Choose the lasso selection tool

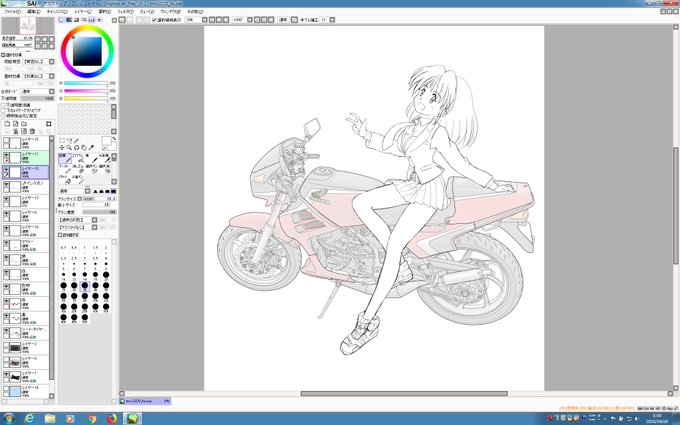[x=69, y=141]
